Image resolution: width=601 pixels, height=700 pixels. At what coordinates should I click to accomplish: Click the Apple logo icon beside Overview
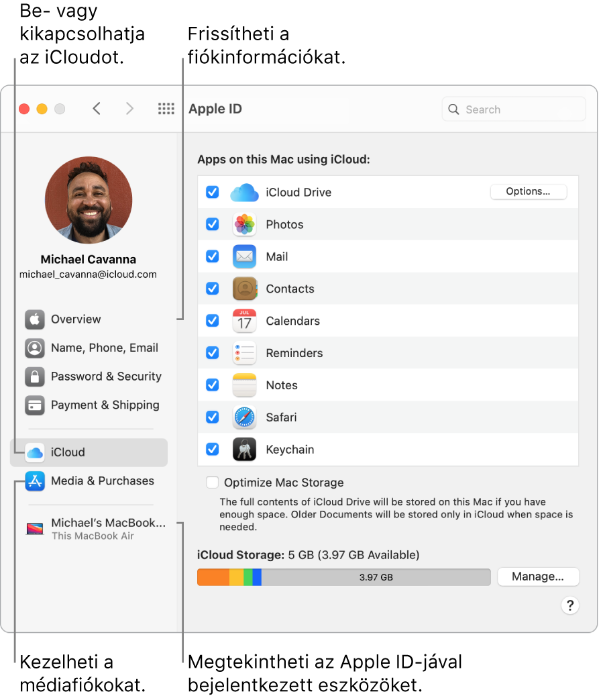coord(35,319)
